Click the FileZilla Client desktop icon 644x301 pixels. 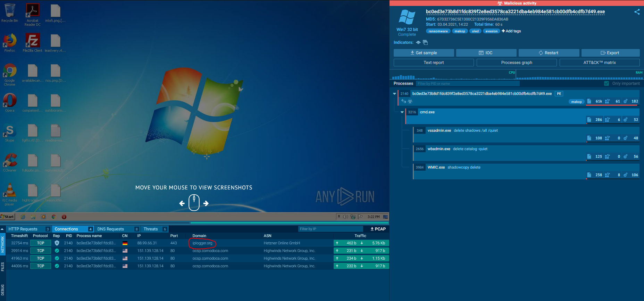tap(33, 43)
